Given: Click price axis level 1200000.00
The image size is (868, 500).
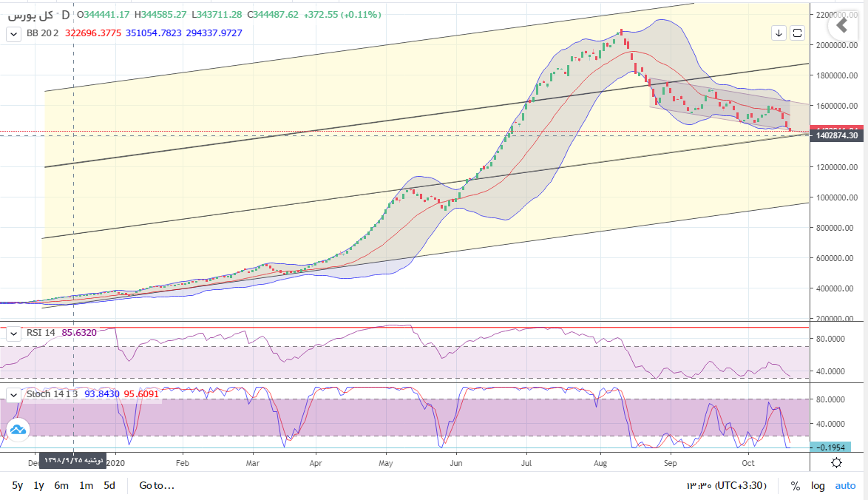Looking at the screenshot, I should click(x=837, y=167).
